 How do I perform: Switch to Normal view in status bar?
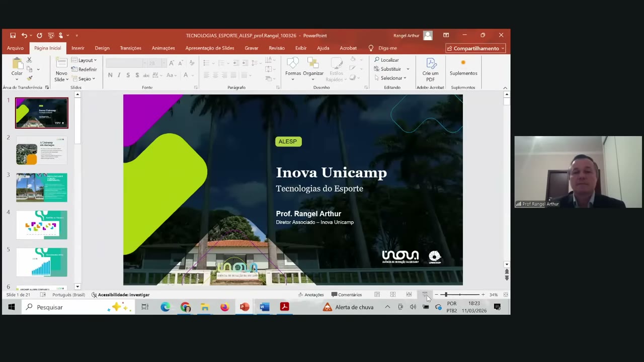coord(377,295)
